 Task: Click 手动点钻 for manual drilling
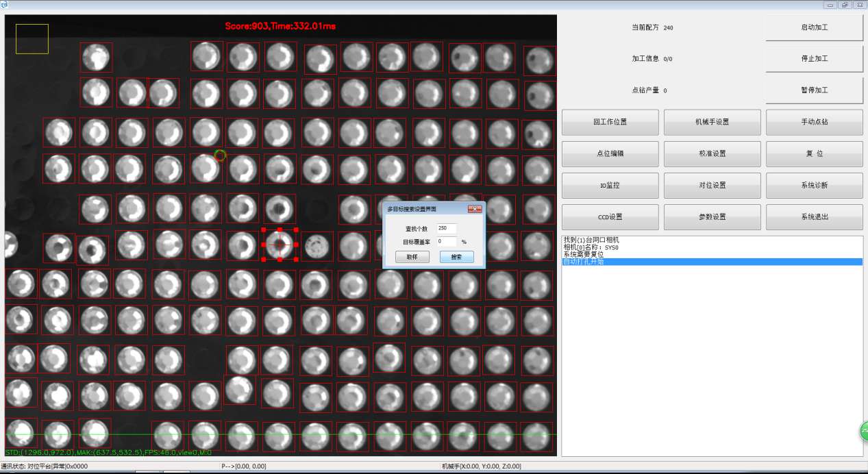(814, 122)
